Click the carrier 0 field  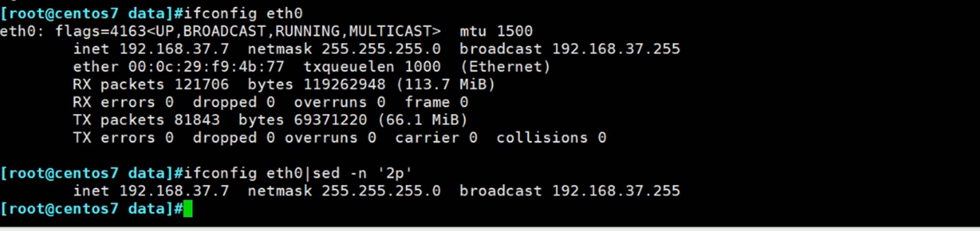436,138
